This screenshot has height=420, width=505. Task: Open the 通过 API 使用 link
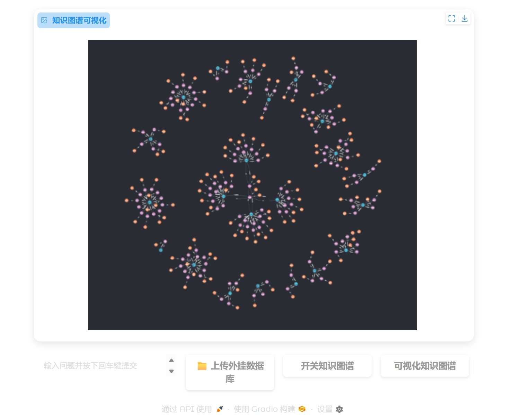point(192,409)
